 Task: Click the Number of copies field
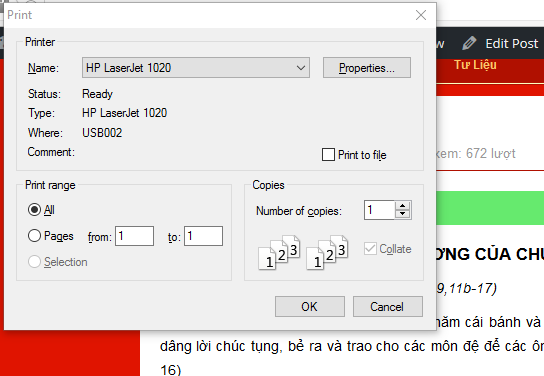380,210
